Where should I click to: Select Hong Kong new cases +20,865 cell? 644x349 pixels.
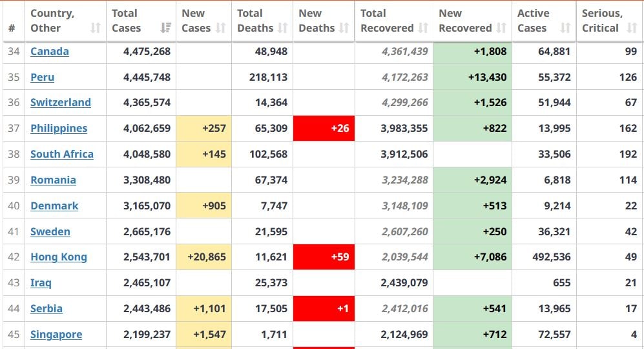(x=203, y=257)
